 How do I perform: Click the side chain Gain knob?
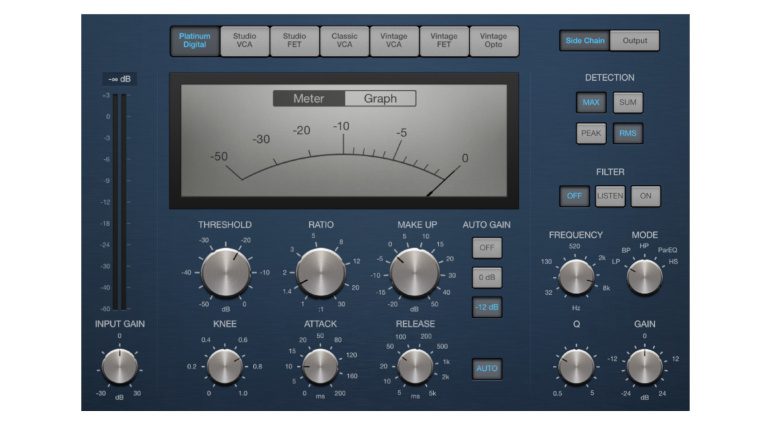point(644,367)
